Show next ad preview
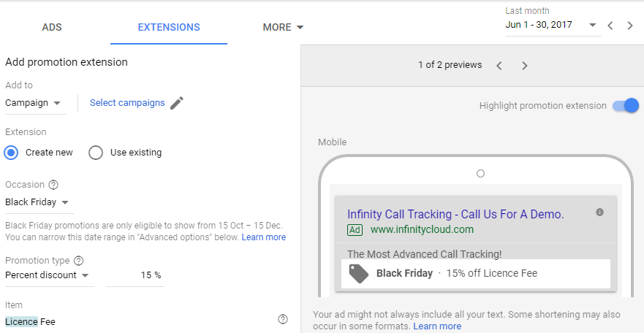 pos(524,66)
